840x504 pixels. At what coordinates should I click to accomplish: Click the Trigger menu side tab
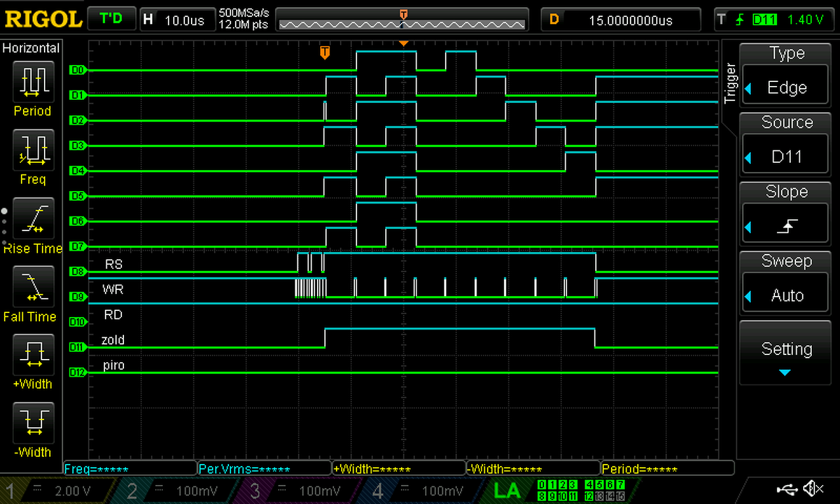tap(730, 83)
